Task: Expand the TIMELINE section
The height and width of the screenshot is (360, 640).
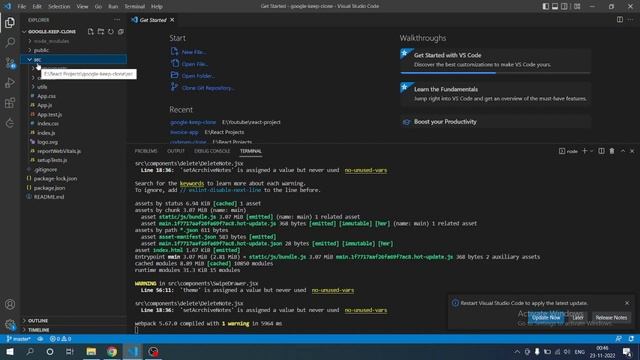Action: pyautogui.click(x=74, y=330)
